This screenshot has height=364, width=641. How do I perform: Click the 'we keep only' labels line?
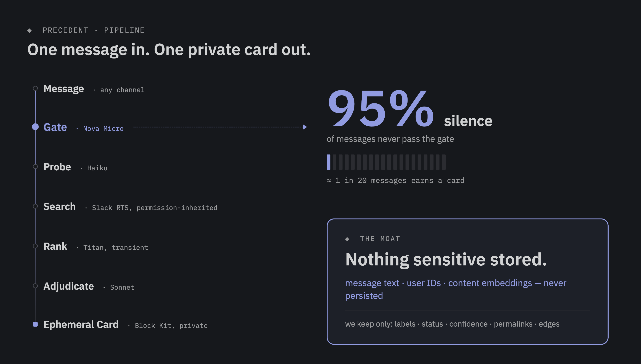pyautogui.click(x=452, y=324)
